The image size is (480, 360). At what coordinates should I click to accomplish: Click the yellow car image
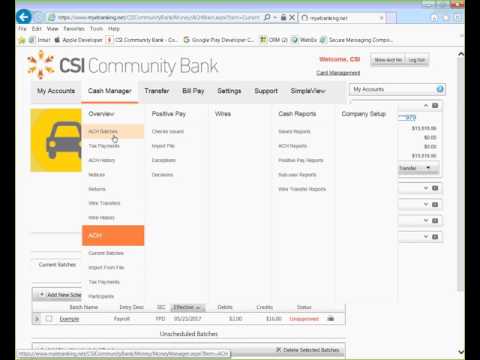[x=56, y=140]
